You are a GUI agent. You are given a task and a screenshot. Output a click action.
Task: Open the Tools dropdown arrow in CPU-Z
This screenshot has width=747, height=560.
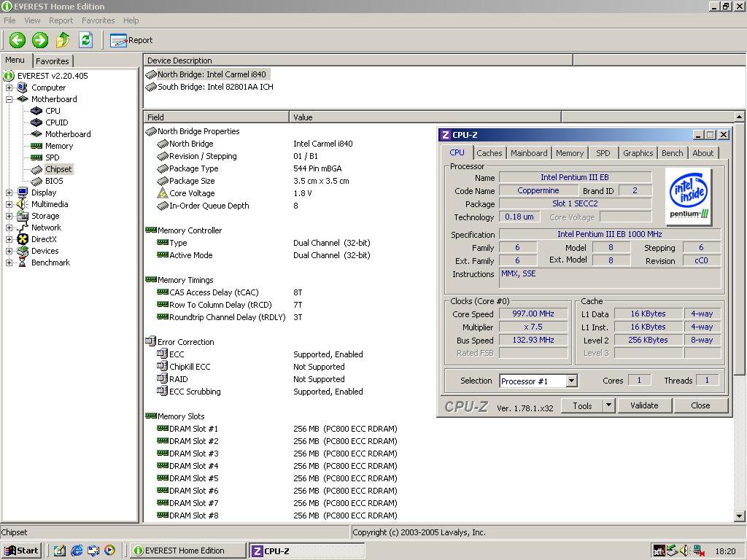coord(608,405)
